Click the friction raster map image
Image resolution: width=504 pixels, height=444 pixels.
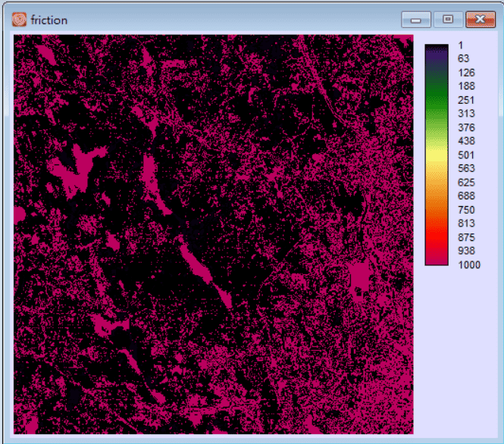214,235
